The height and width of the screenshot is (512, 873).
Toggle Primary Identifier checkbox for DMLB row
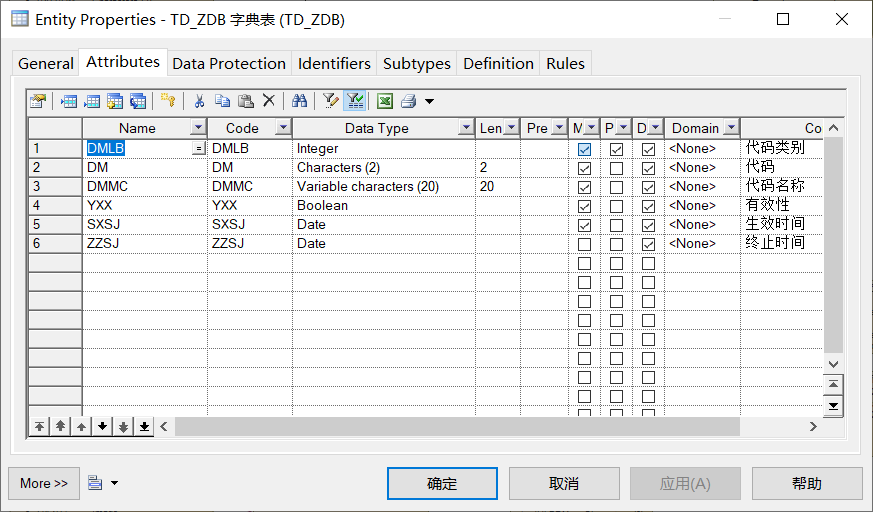(616, 149)
